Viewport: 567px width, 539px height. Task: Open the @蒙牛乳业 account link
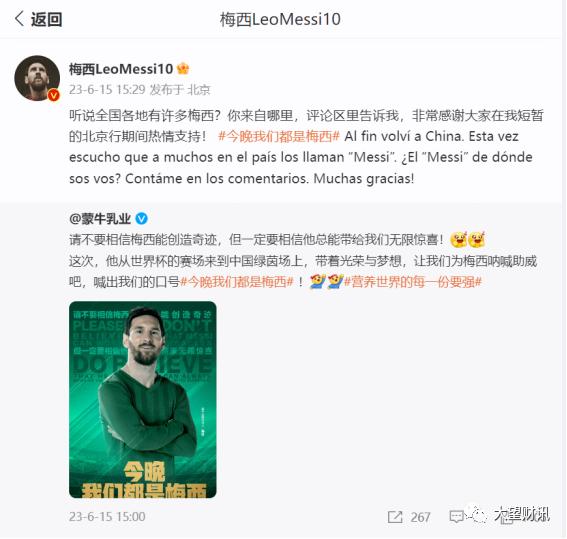pos(100,218)
